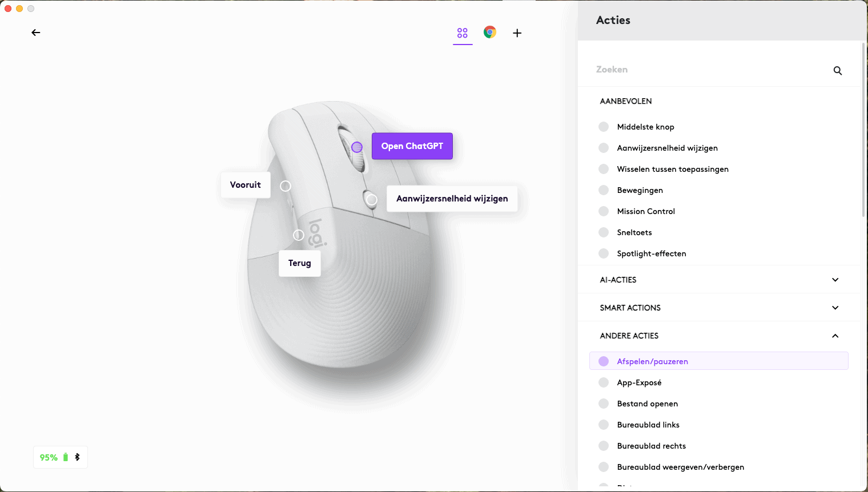Select the all-applications grid icon
This screenshot has height=492, width=868.
(x=463, y=33)
